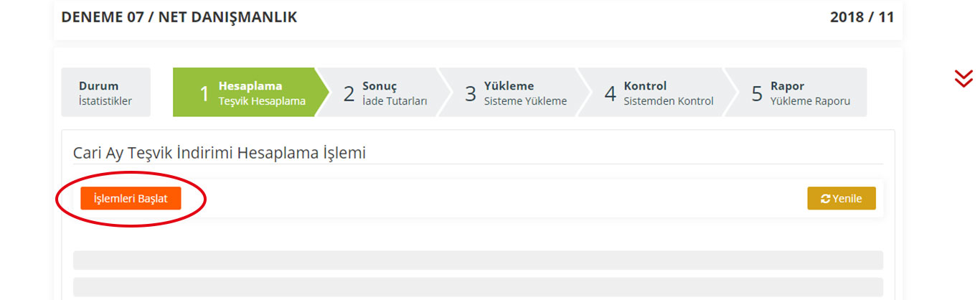The height and width of the screenshot is (300, 980).
Task: Click the step number 3 indicator
Action: (x=471, y=93)
